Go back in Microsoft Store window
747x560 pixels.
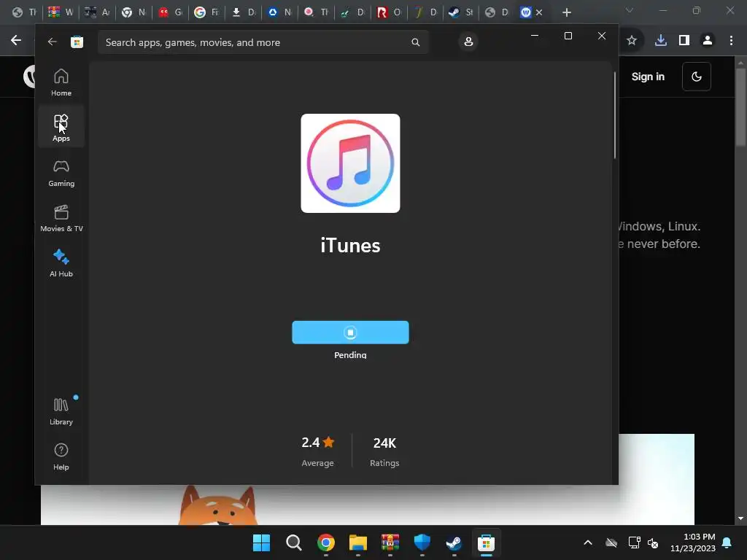[x=52, y=42]
